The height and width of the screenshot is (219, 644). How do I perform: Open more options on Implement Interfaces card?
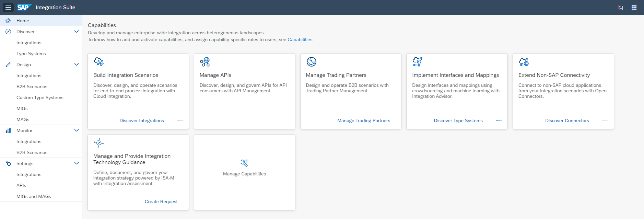499,120
